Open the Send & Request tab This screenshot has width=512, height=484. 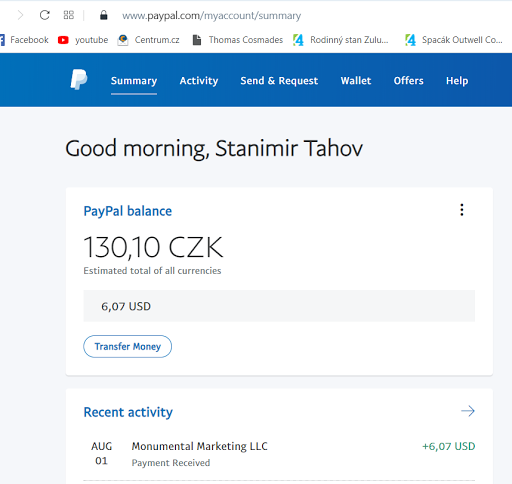click(279, 81)
